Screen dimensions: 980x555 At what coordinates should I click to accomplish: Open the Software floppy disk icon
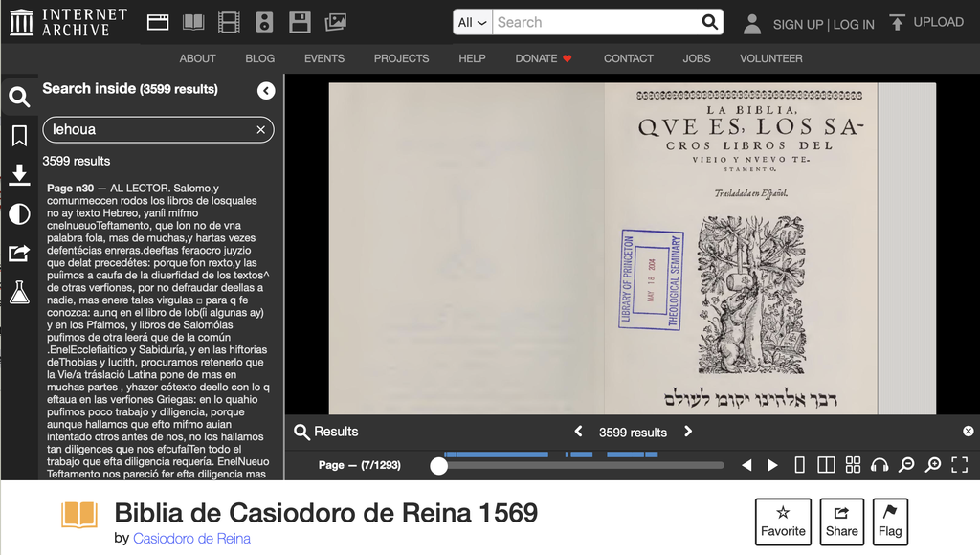[x=300, y=23]
